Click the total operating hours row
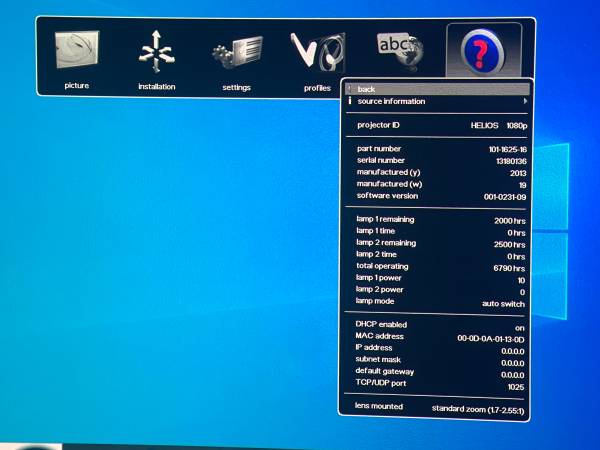 click(x=438, y=267)
